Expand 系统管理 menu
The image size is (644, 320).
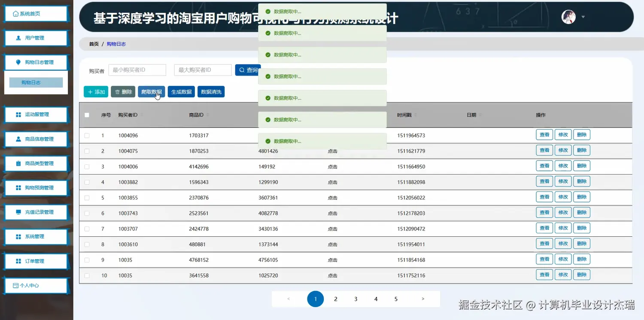click(36, 236)
